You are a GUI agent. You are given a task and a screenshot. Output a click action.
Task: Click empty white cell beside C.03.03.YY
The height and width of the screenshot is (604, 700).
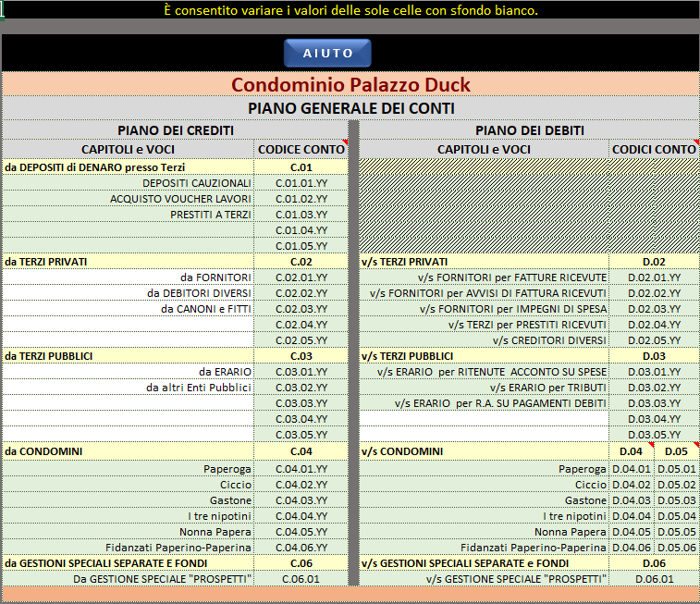[129, 403]
